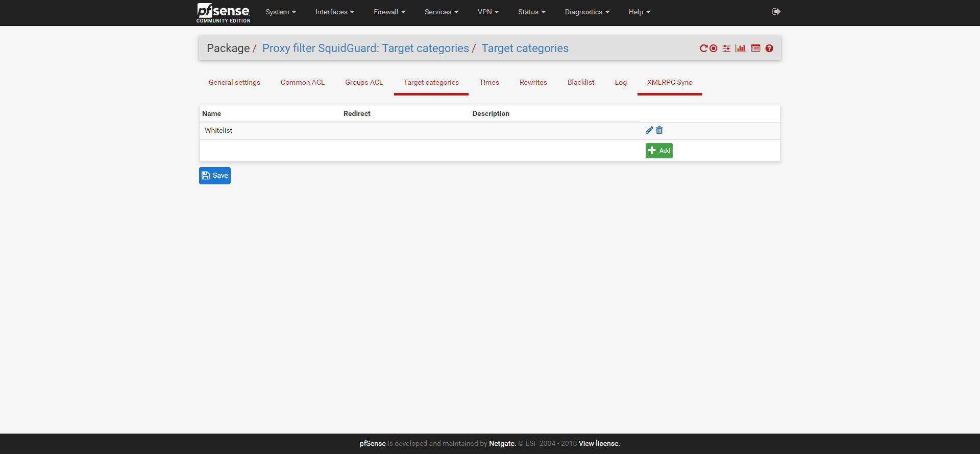Switch to the Blacklist tab
The width and height of the screenshot is (980, 454).
point(581,83)
